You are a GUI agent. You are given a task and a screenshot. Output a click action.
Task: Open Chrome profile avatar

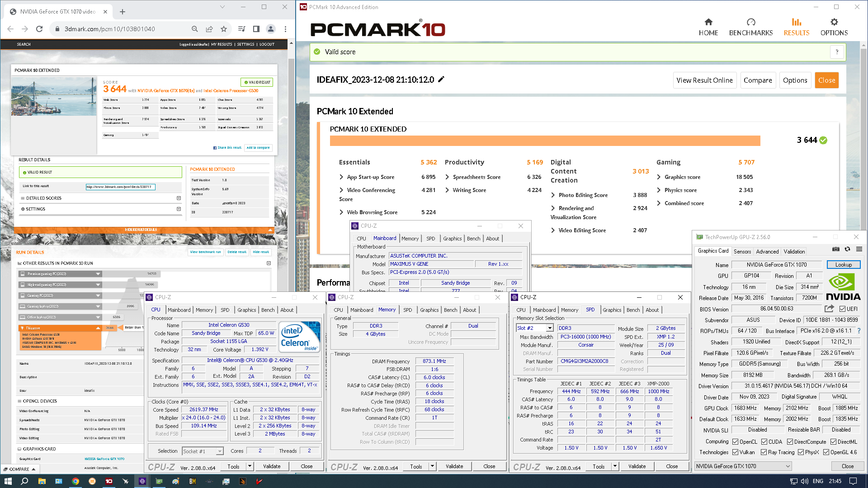(271, 29)
